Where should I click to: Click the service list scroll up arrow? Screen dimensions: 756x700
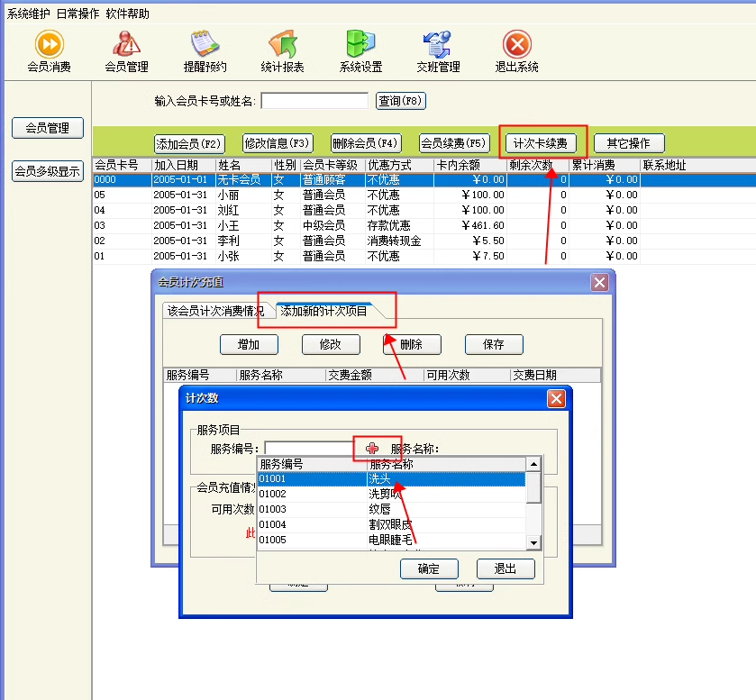coord(533,464)
